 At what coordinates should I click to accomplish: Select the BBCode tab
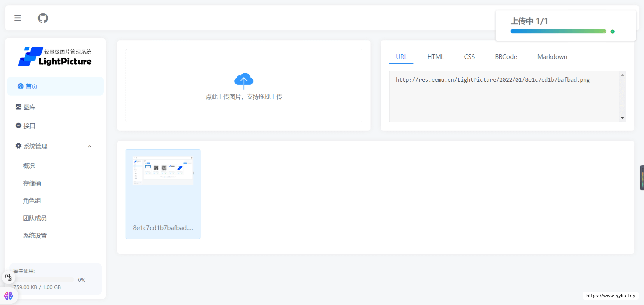[506, 57]
